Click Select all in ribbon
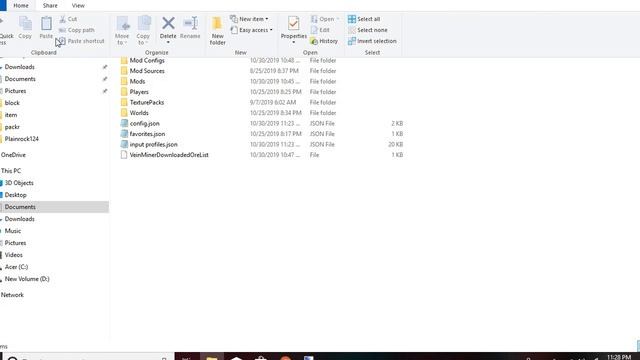The width and height of the screenshot is (640, 360). point(364,19)
